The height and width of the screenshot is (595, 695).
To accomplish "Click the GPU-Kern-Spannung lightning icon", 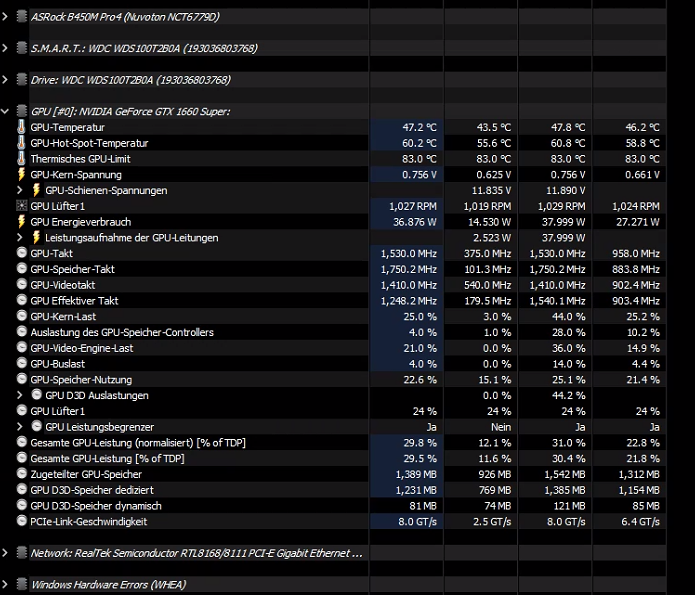I will 21,174.
